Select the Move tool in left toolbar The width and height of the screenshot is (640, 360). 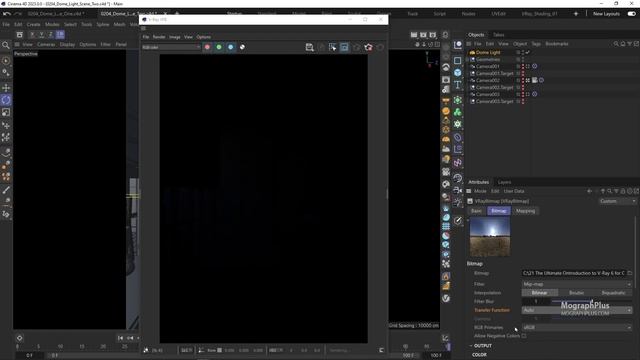[6, 88]
